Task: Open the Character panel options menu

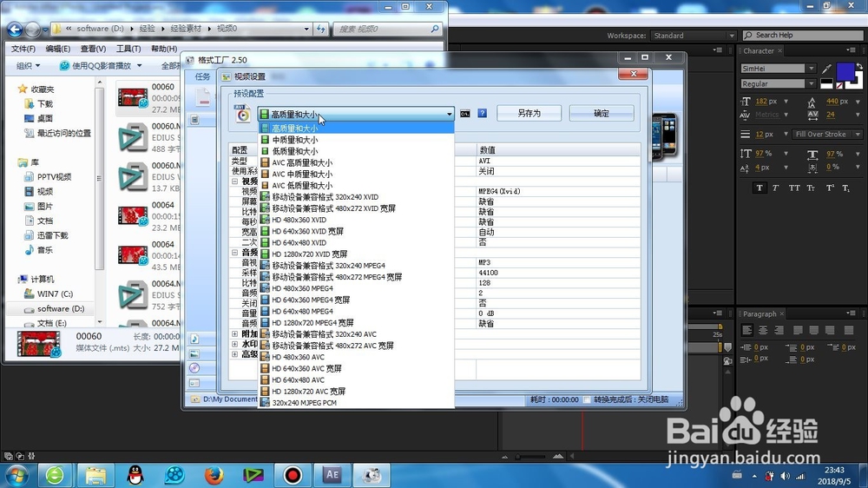Action: (x=852, y=50)
